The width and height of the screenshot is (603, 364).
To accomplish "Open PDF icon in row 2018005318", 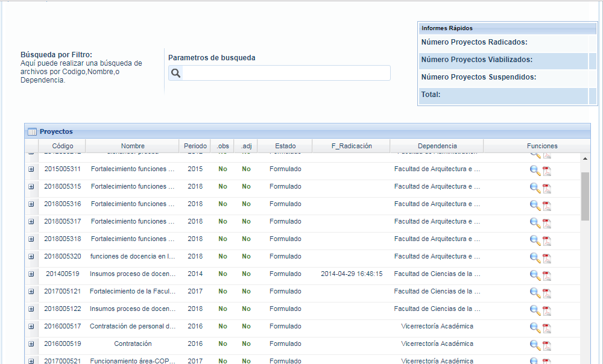I will (547, 240).
